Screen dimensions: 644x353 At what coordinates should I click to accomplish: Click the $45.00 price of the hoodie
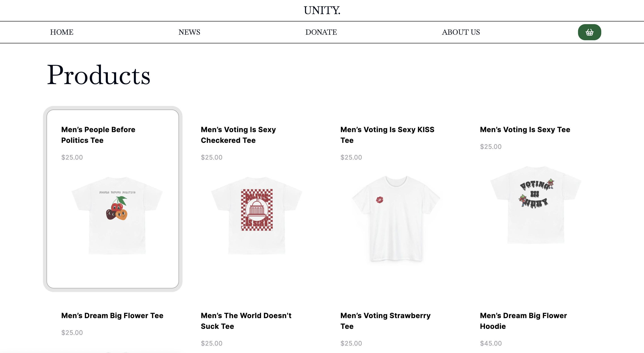491,343
